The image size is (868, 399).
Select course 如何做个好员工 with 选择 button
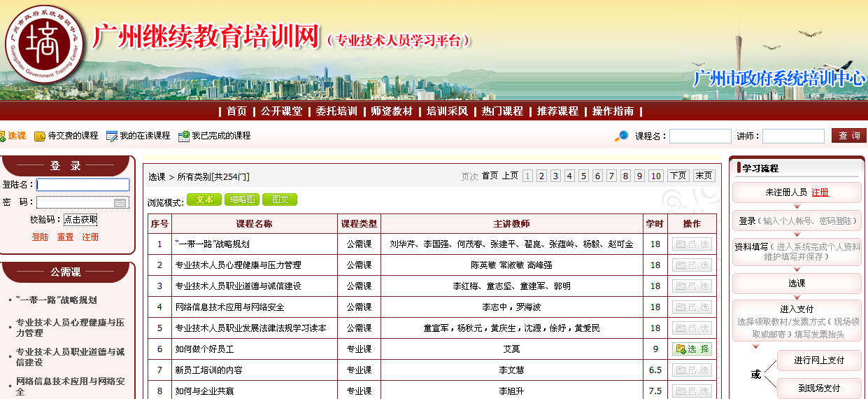point(692,349)
